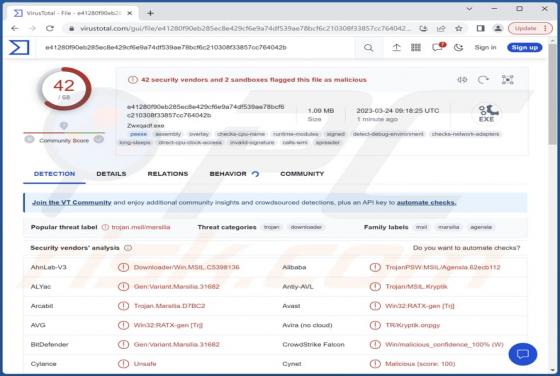Screen dimensions: 560x376
Task: Open the upload file icon
Action: [x=396, y=47]
